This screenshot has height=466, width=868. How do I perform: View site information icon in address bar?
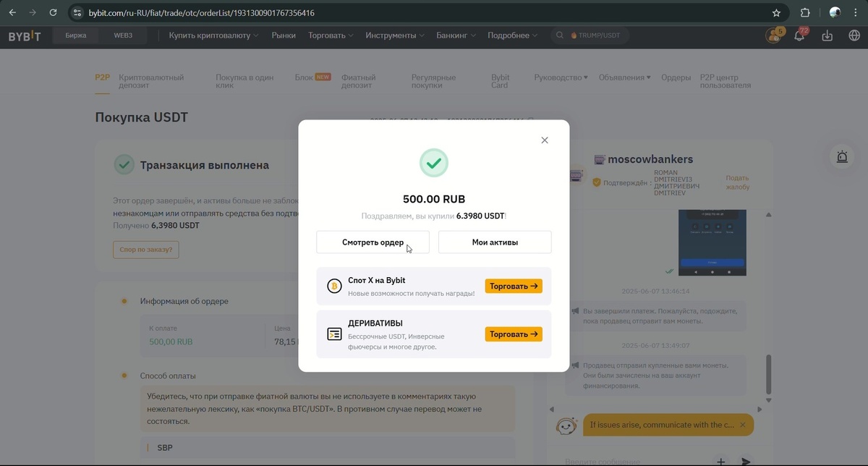[77, 13]
